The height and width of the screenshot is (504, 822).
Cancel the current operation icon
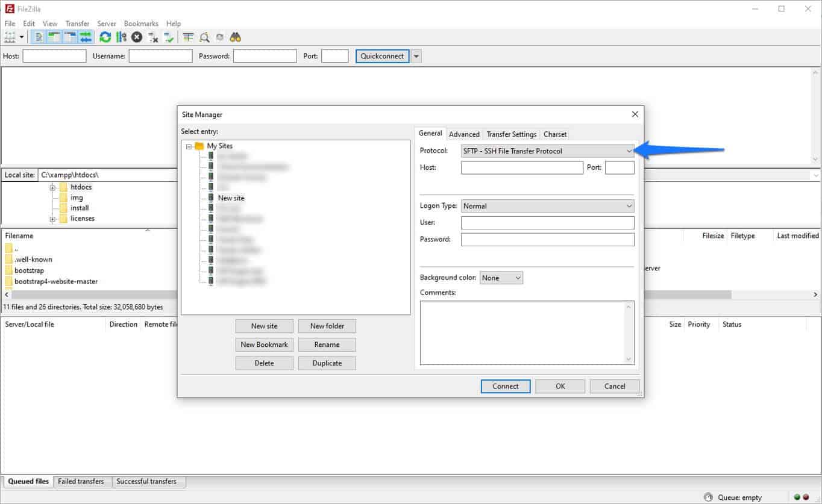click(x=137, y=37)
